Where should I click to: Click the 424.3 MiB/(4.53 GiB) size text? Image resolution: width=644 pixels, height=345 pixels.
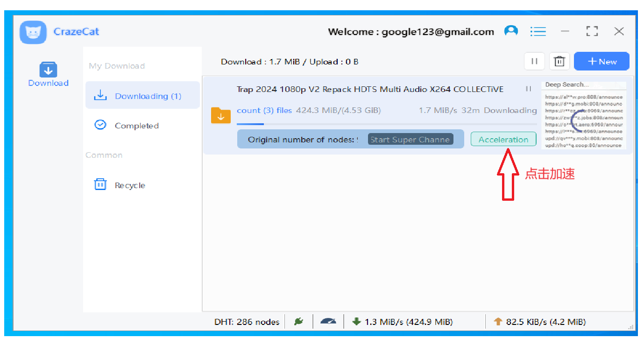pos(339,110)
